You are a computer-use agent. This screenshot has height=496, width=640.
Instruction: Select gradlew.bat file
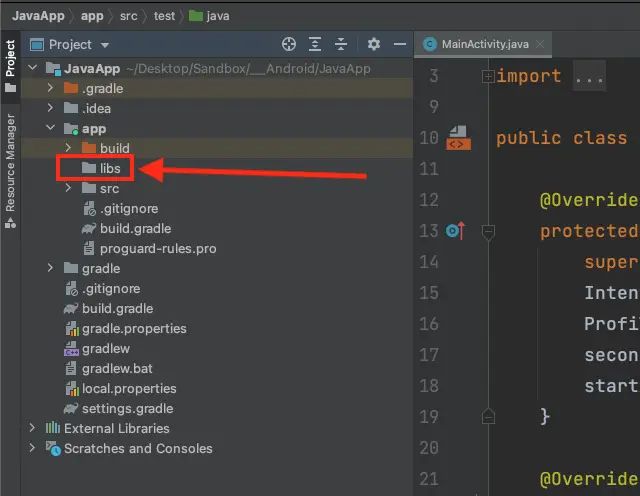[x=109, y=369]
